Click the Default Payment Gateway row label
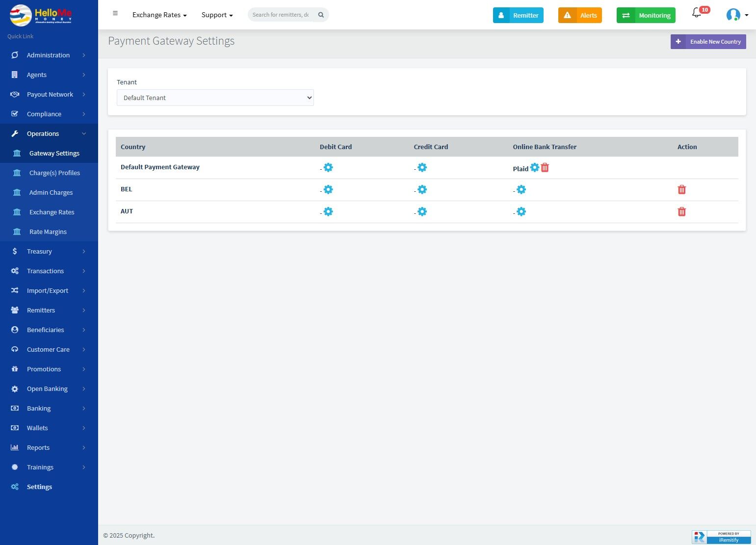Viewport: 756px width, 545px height. pyautogui.click(x=160, y=167)
